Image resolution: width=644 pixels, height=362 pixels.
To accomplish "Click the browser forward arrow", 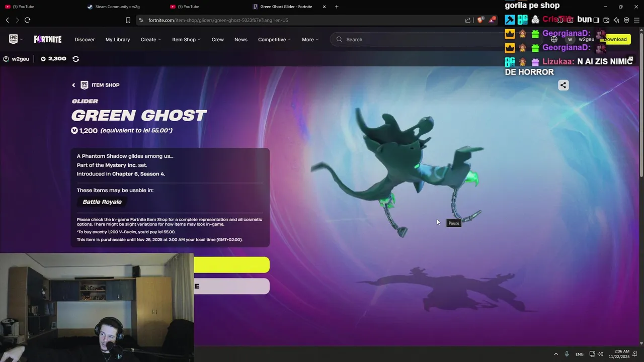I will pyautogui.click(x=17, y=20).
